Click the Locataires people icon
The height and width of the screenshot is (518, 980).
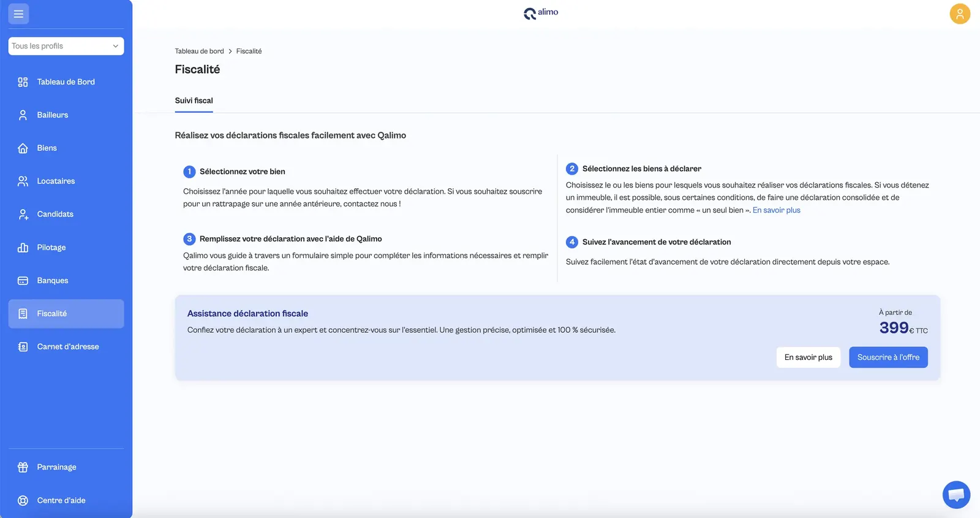23,181
